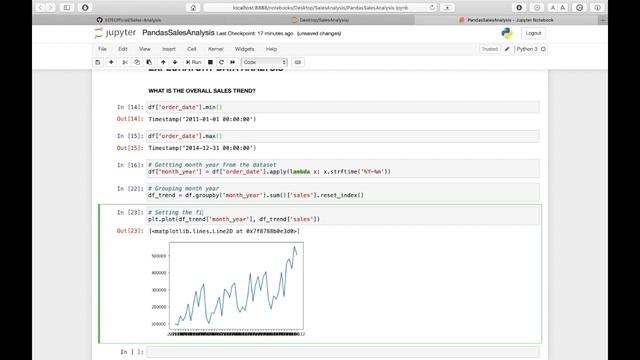Click Out[14] Timestamp 2011-01-01 output
Screen dimensions: 640x360
coord(202,119)
